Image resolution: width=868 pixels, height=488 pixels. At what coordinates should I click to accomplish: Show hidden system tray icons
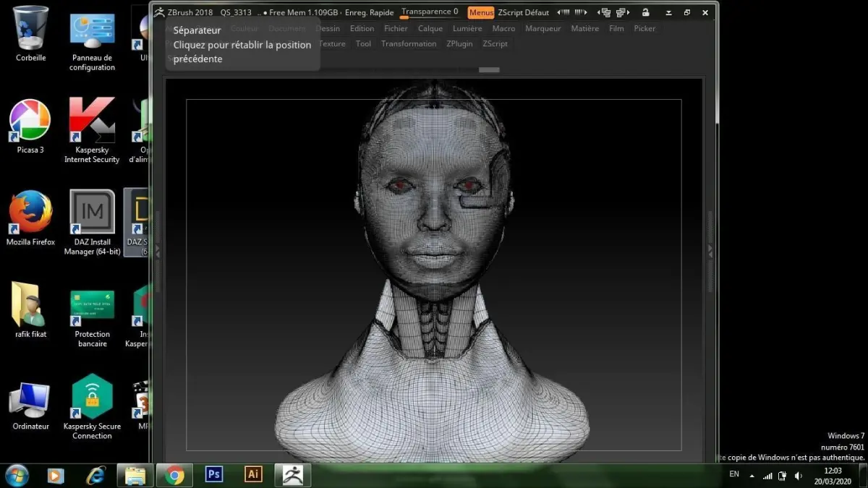click(x=752, y=476)
